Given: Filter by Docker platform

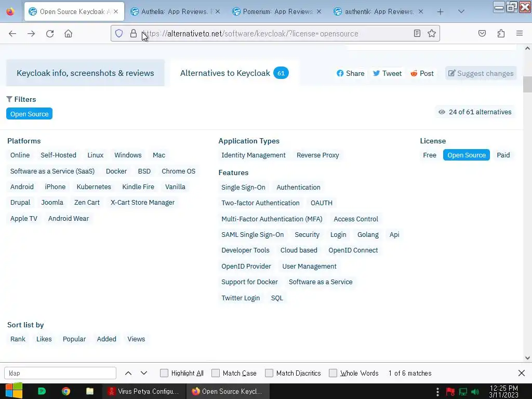Looking at the screenshot, I should pos(116,171).
